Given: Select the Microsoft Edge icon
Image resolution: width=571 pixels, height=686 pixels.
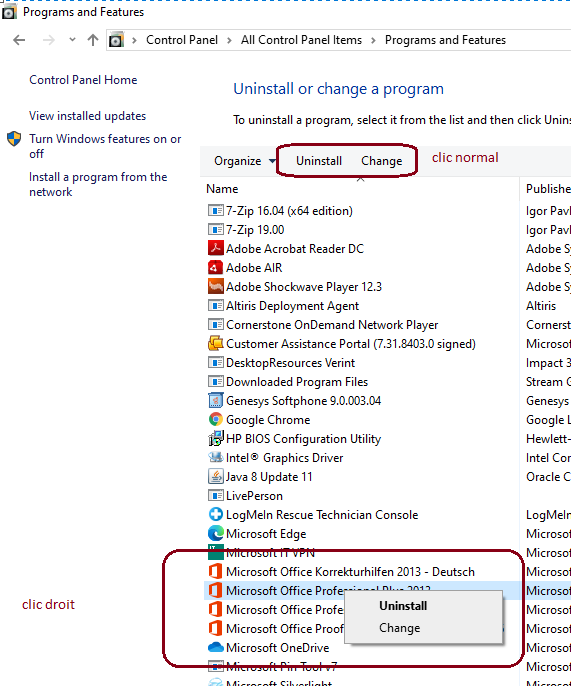Looking at the screenshot, I should coord(215,533).
